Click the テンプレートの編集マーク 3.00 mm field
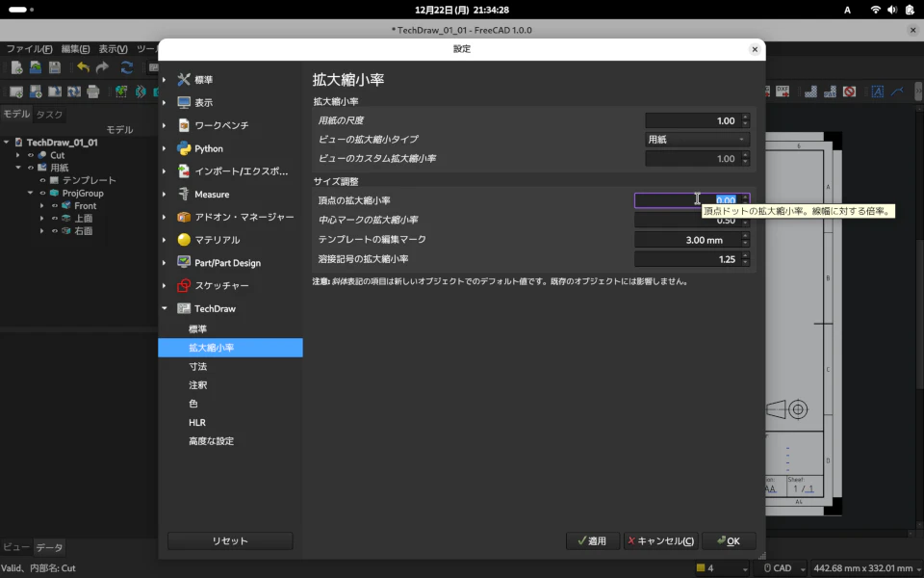The height and width of the screenshot is (578, 924). coord(692,240)
